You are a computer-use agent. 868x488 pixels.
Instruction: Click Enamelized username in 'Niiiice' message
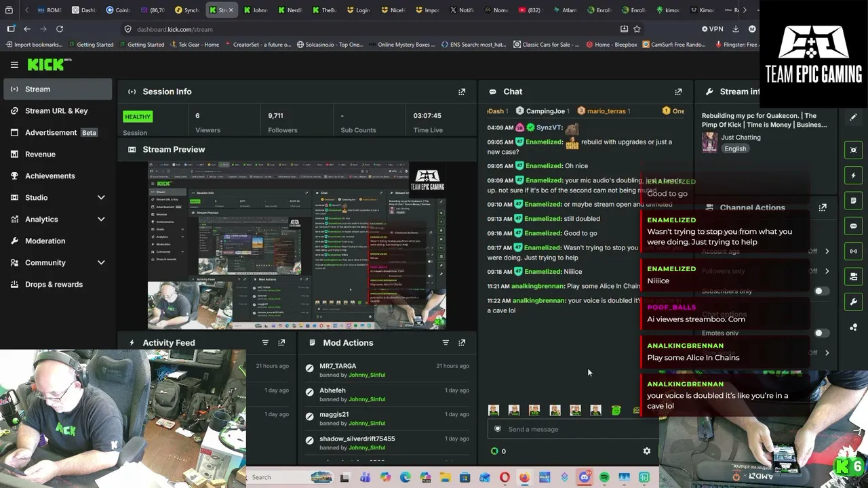tap(544, 271)
